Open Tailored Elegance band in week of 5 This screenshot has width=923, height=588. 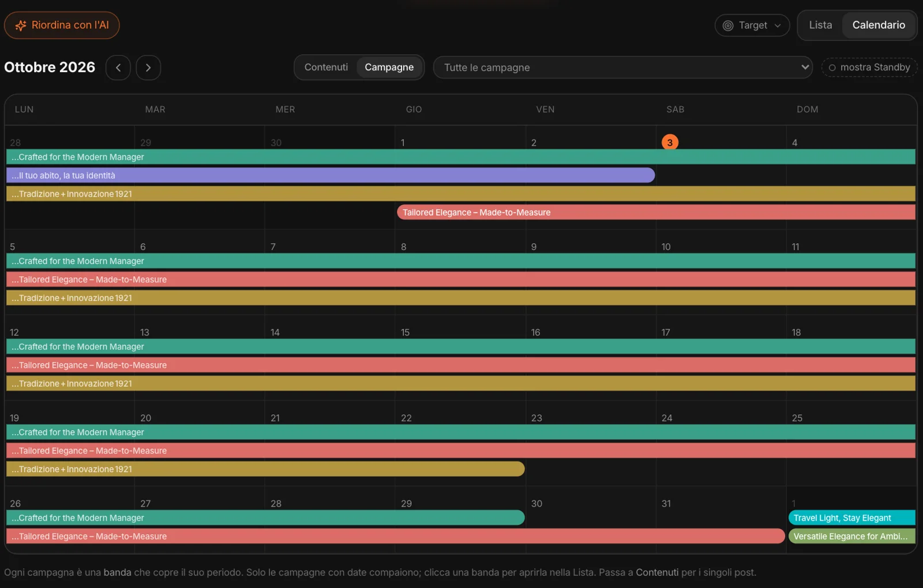461,280
